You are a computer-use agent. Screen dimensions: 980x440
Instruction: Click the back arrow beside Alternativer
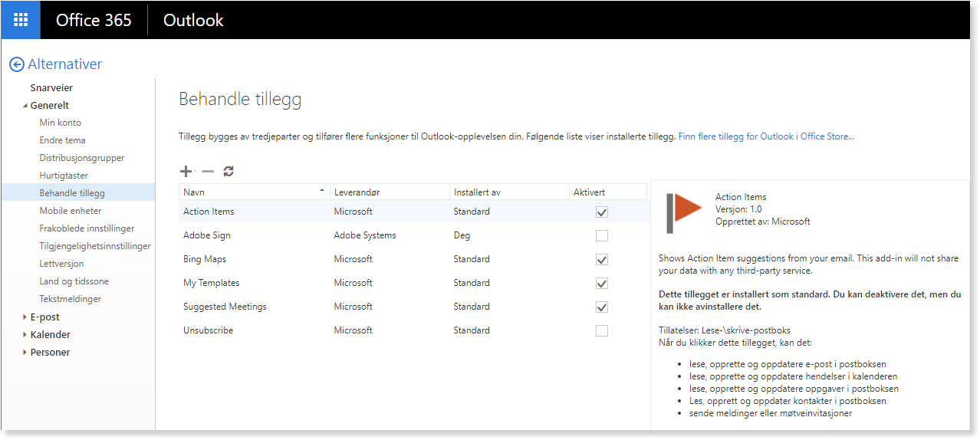point(17,65)
